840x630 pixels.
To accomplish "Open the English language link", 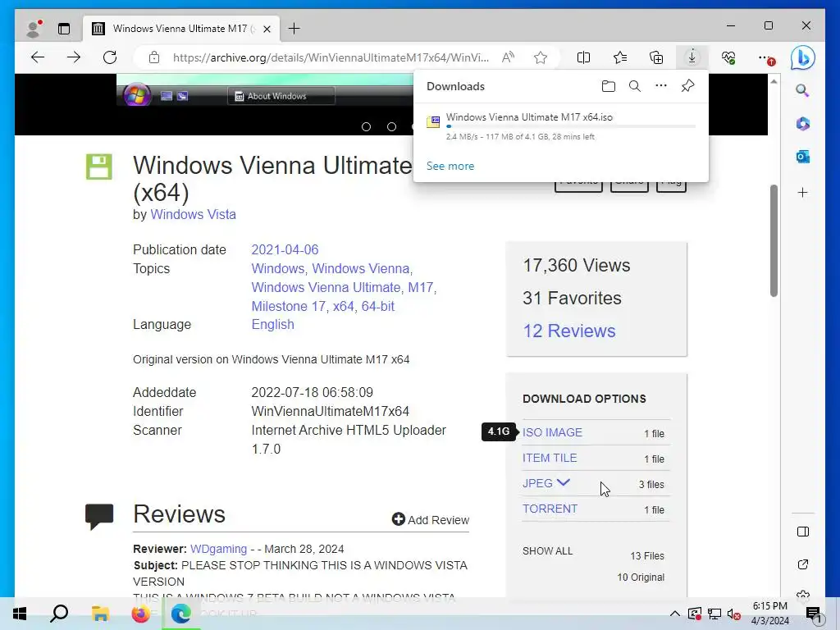I will (272, 325).
